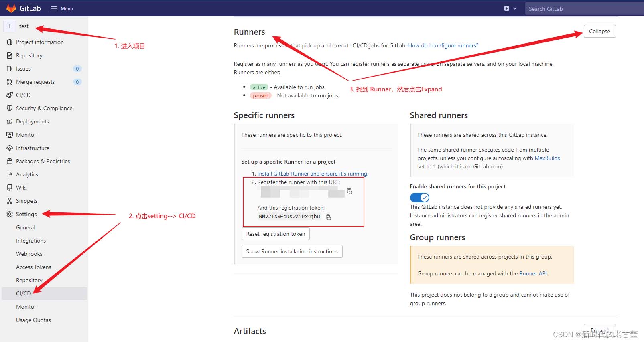
Task: Click the GitLab wordmark
Action: [x=30, y=8]
